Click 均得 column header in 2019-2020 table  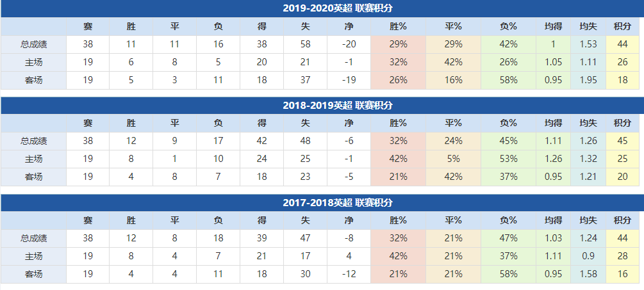(x=553, y=26)
